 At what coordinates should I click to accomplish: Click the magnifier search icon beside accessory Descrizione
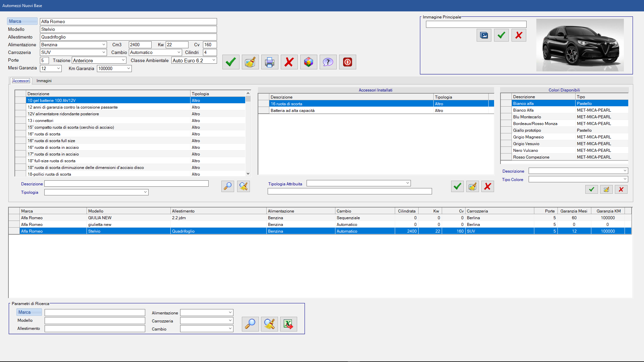228,186
